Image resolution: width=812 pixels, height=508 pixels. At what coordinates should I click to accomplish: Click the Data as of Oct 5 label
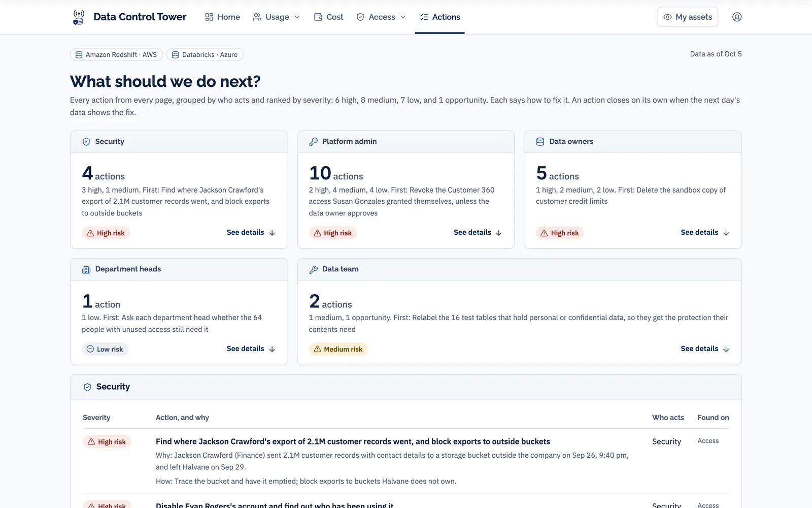point(716,54)
